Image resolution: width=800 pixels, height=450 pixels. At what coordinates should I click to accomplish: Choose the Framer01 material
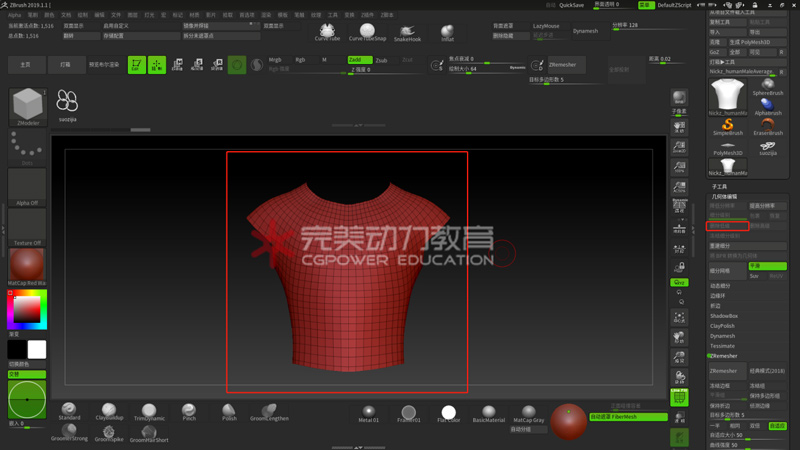click(409, 413)
